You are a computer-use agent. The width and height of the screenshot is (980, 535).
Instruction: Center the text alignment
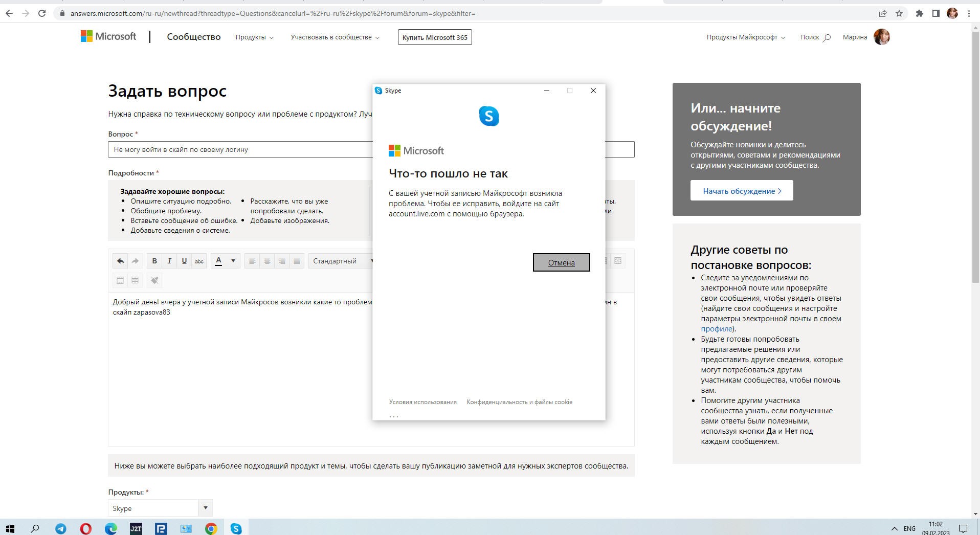(267, 261)
